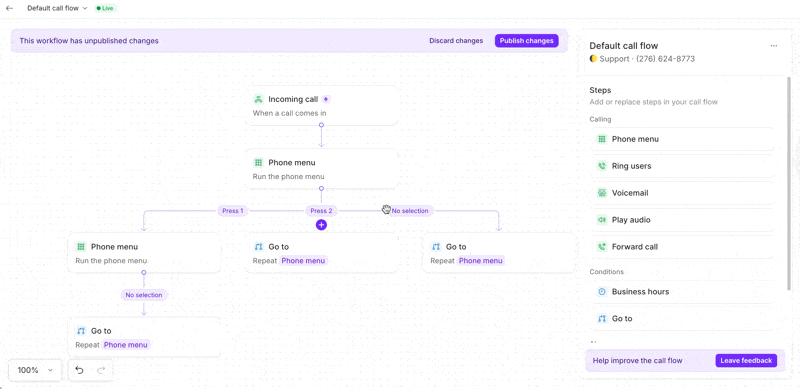
Task: Open the 100% zoom level dropdown
Action: 35,370
